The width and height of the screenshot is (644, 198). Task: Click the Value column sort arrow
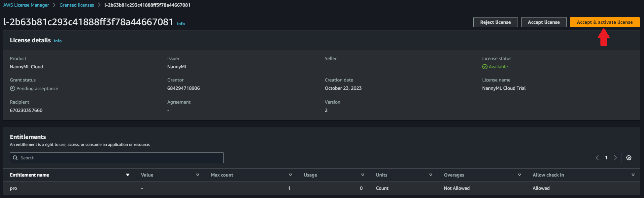click(x=198, y=175)
